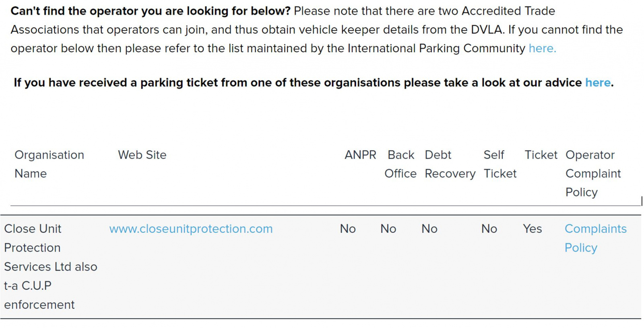Click the Debt Recovery column header

[x=450, y=164]
